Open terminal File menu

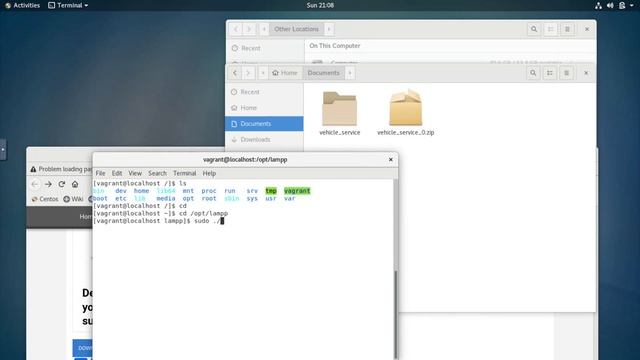(x=100, y=173)
